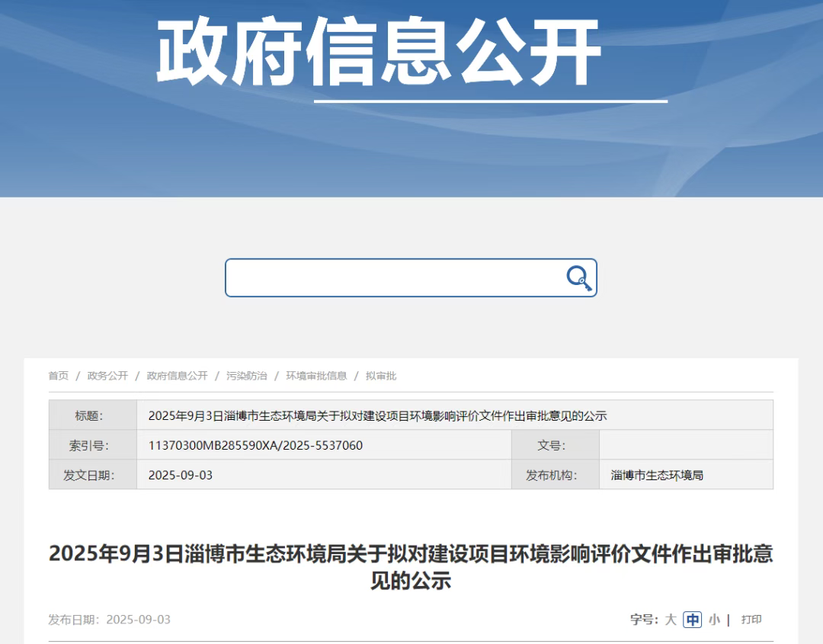Click the 发文日期 value 2025-09-03 in the table
The width and height of the screenshot is (823, 644).
(x=181, y=476)
